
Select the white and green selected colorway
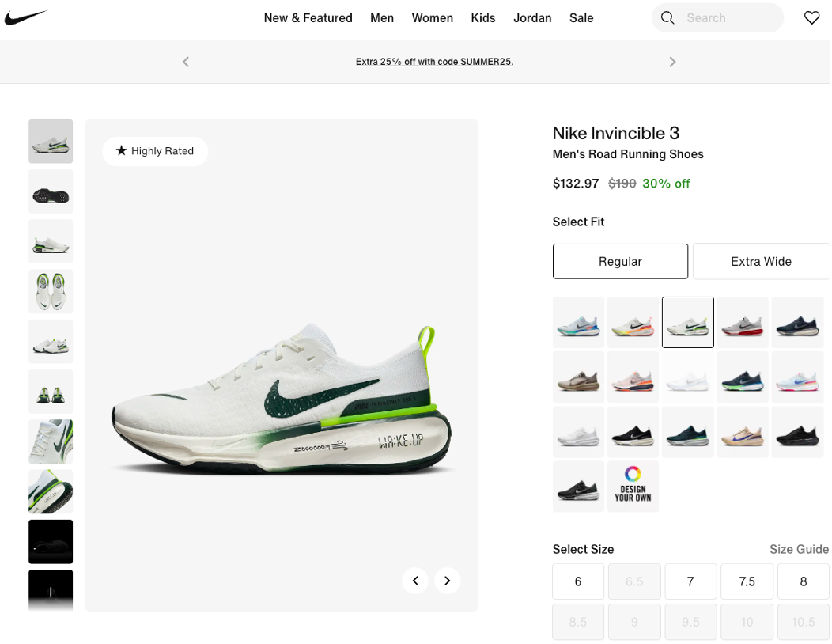point(688,322)
